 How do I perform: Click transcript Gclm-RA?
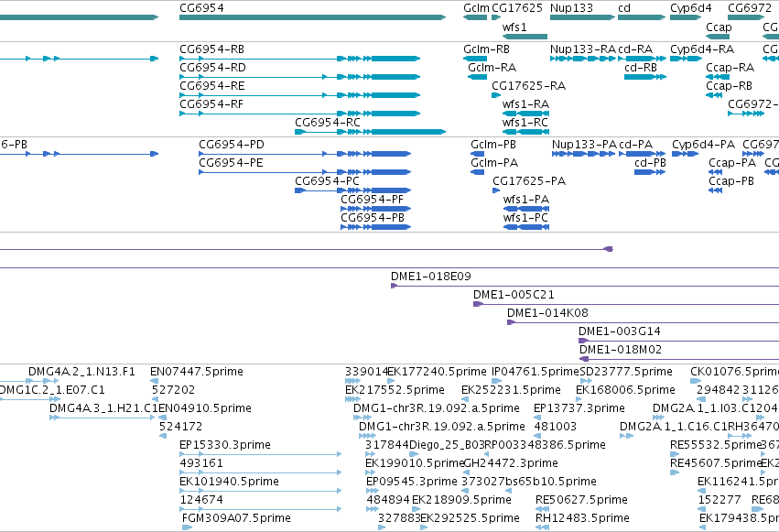click(x=478, y=77)
